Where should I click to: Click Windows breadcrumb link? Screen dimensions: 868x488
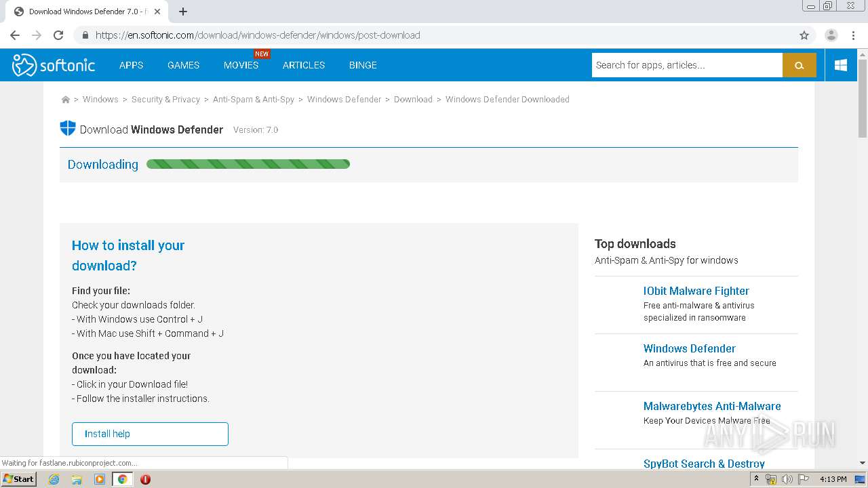point(100,100)
